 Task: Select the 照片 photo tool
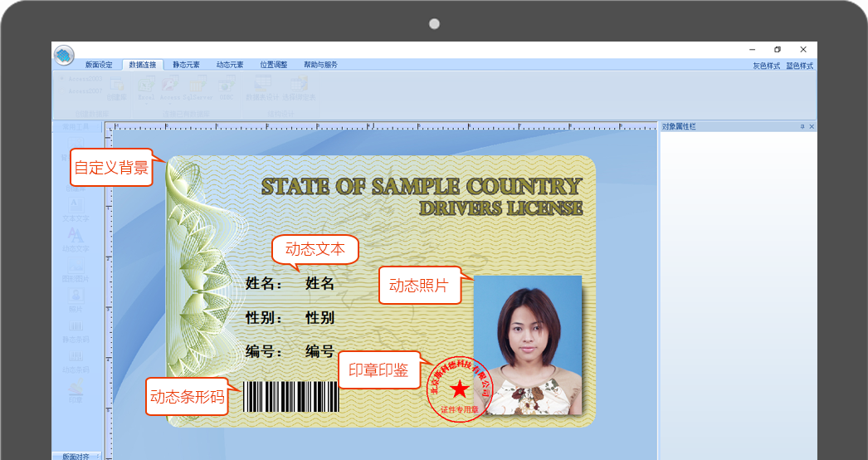tap(76, 300)
